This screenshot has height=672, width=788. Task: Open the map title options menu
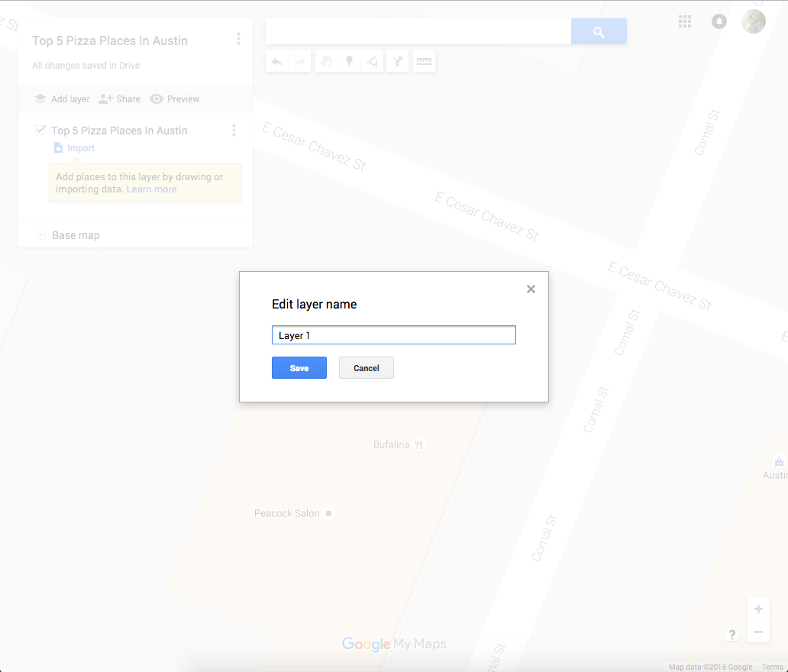click(x=238, y=39)
